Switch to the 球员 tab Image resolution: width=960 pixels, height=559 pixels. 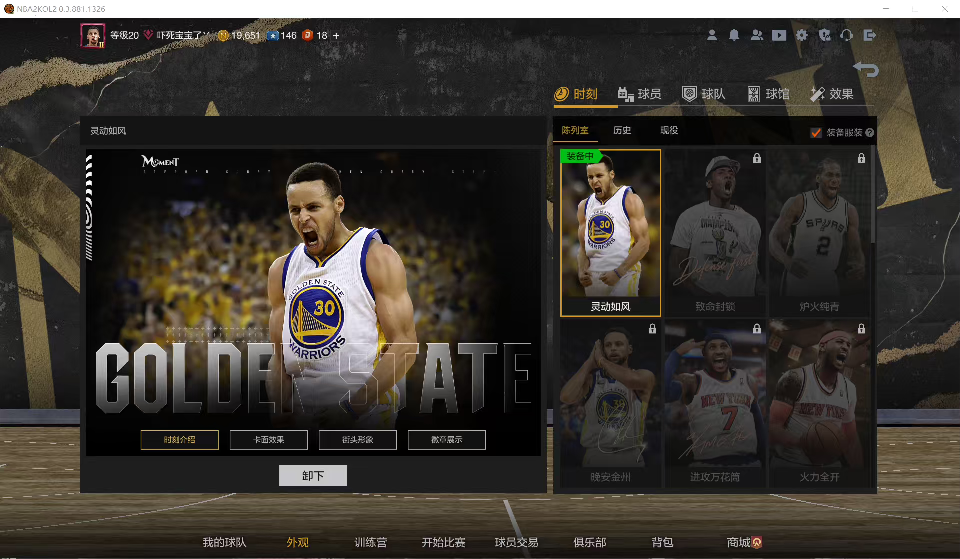tap(639, 94)
